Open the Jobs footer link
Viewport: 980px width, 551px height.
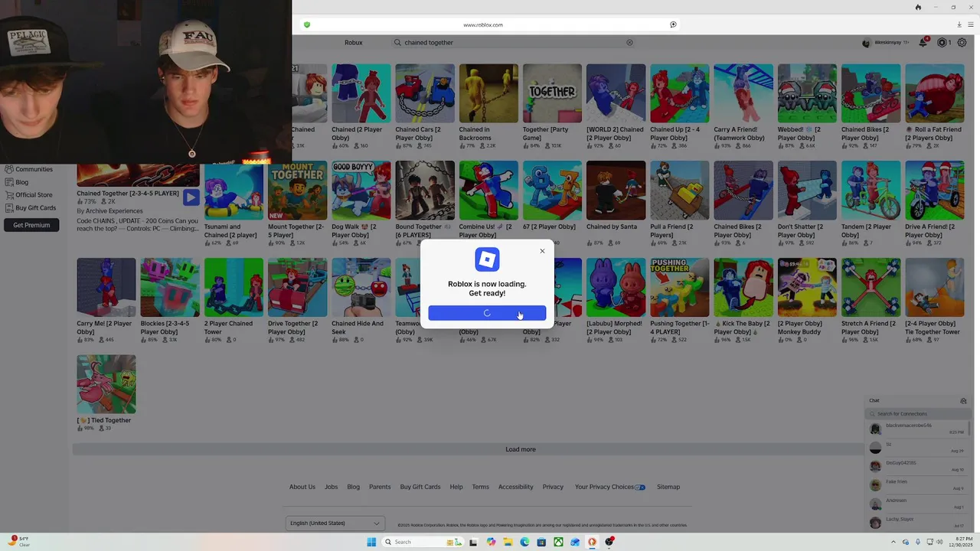click(331, 487)
